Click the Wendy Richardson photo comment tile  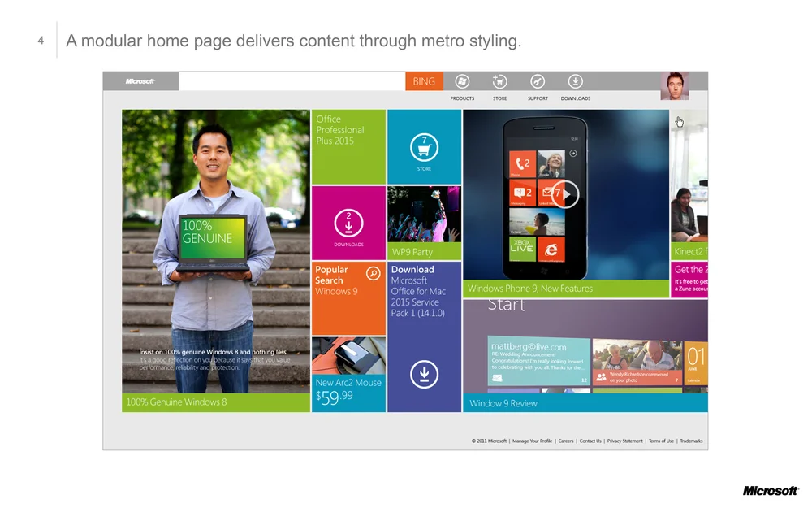637,363
